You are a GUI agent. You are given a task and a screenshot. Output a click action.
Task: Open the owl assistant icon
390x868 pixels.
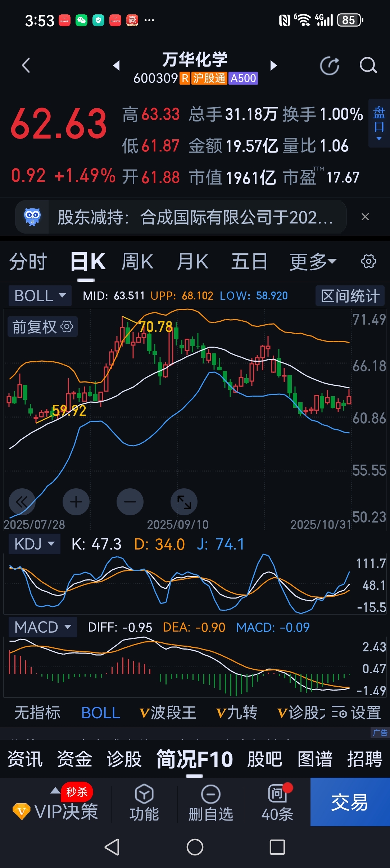coord(32,217)
